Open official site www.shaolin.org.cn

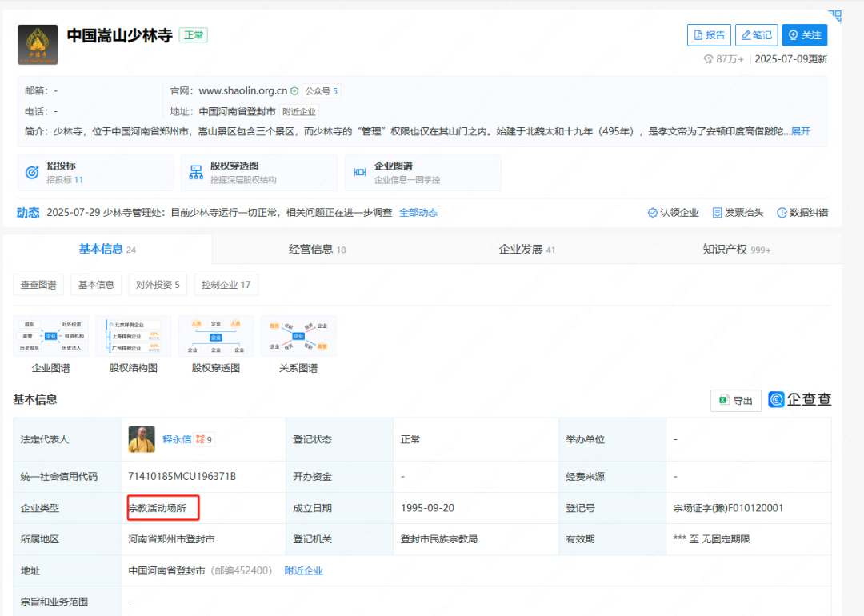[242, 91]
